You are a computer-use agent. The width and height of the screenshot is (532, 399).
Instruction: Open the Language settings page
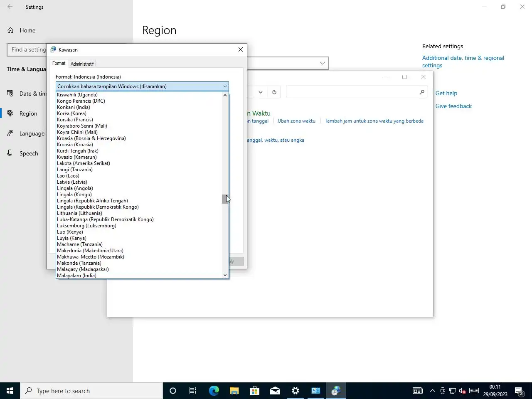pos(32,133)
